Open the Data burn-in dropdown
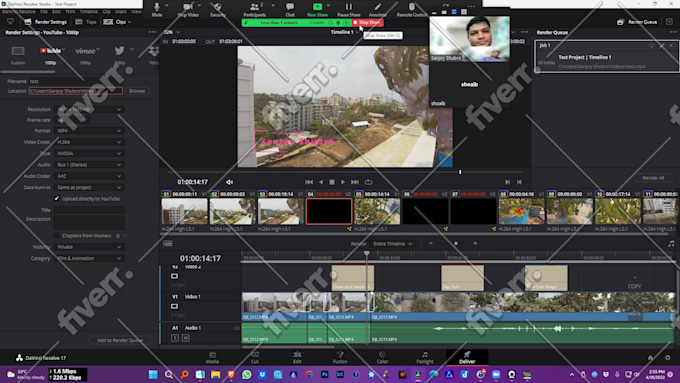Screen dimensions: 680x383 [x=89, y=187]
